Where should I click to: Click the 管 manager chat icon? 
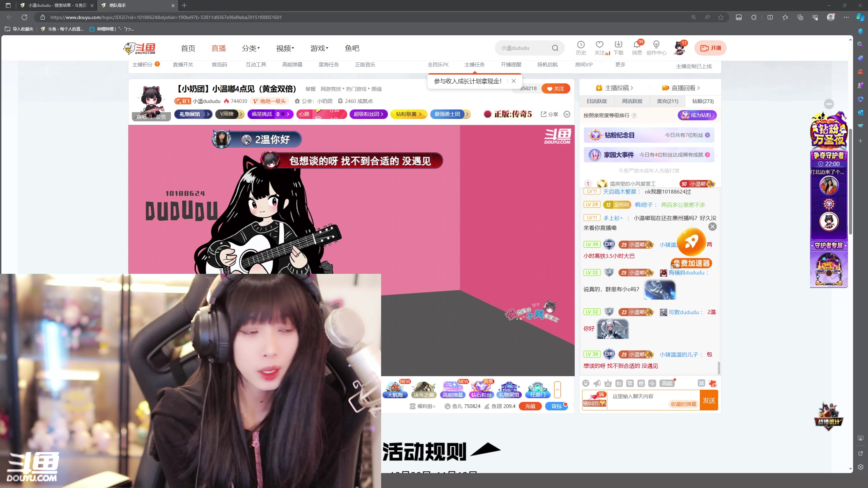click(x=630, y=383)
